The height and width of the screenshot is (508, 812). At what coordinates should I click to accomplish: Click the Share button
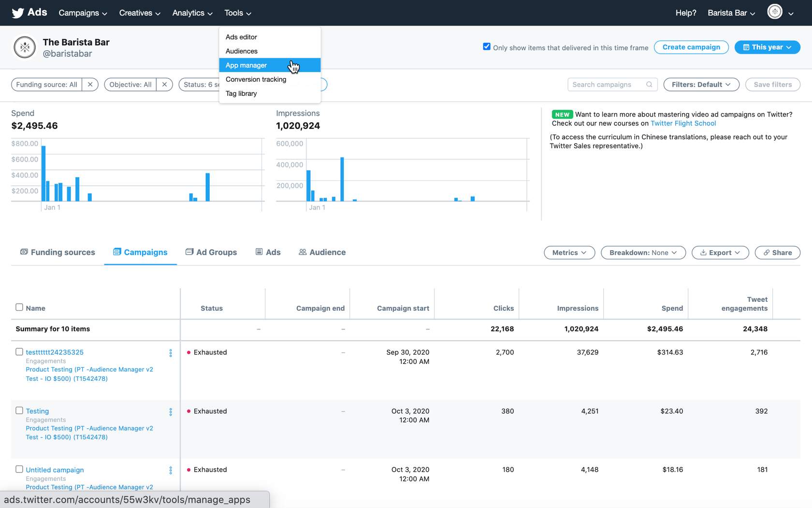click(777, 253)
